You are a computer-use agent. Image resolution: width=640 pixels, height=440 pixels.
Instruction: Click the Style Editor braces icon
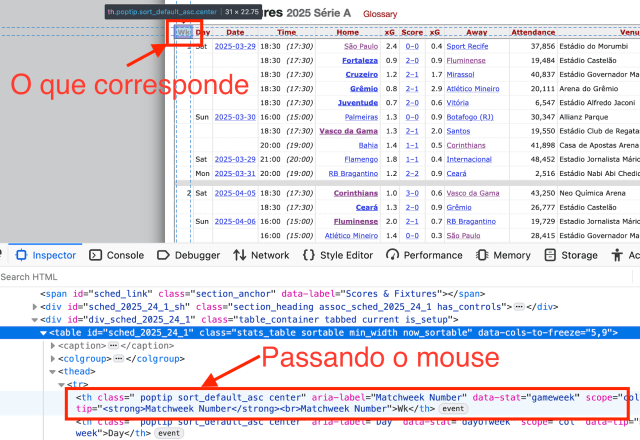coord(309,255)
